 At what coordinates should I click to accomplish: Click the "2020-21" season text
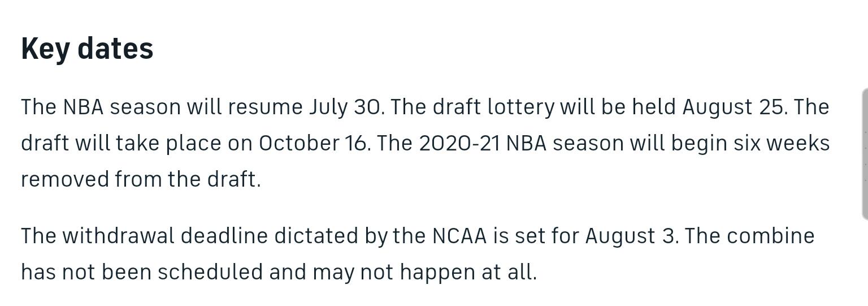(x=459, y=143)
